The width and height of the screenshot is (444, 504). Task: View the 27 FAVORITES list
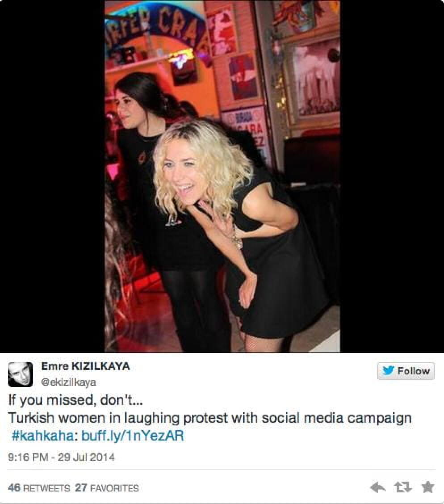107,488
